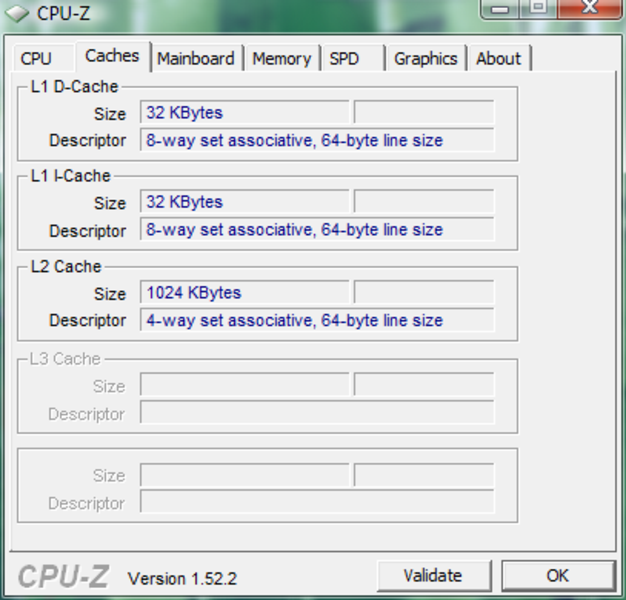Screen dimensions: 626x600
Task: Click the L1 D-Cache size field
Action: click(x=245, y=113)
